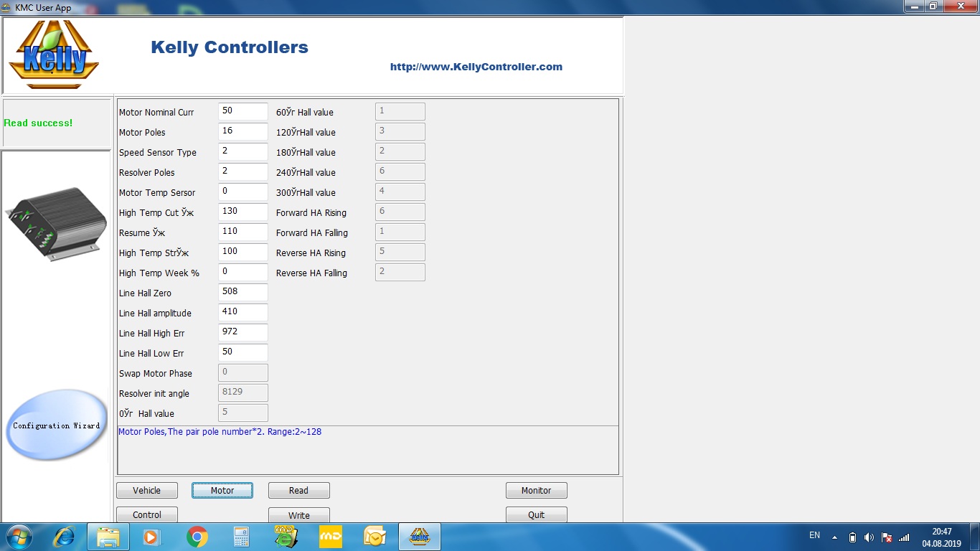Click the KellyController.com website link
The height and width of the screenshot is (551, 980).
[476, 67]
